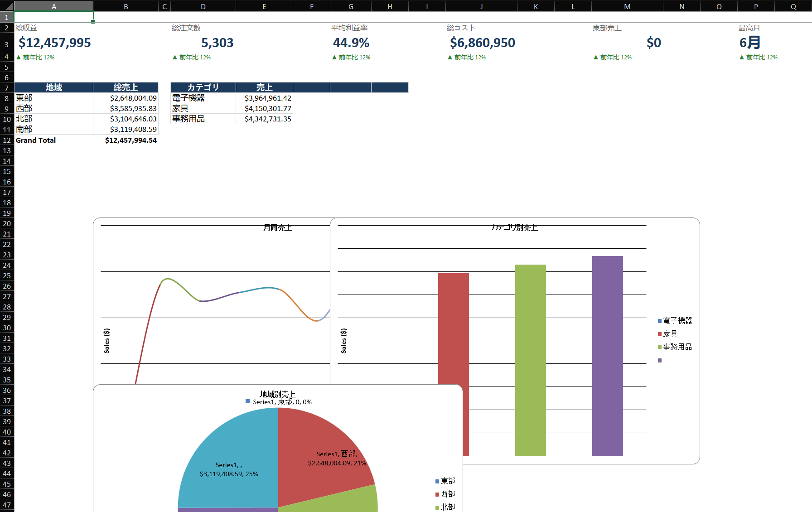This screenshot has width=812, height=512.
Task: Click the 家具 legend entry
Action: (668, 333)
